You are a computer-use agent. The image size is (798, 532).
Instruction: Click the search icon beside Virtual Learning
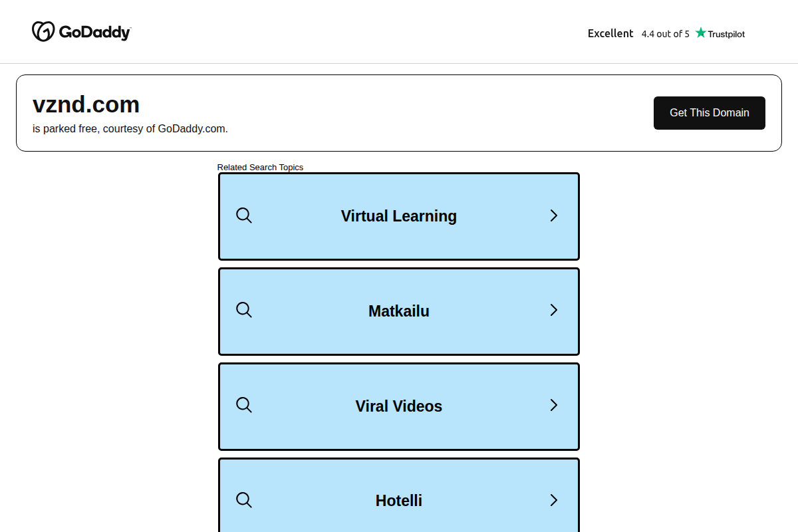pos(244,215)
